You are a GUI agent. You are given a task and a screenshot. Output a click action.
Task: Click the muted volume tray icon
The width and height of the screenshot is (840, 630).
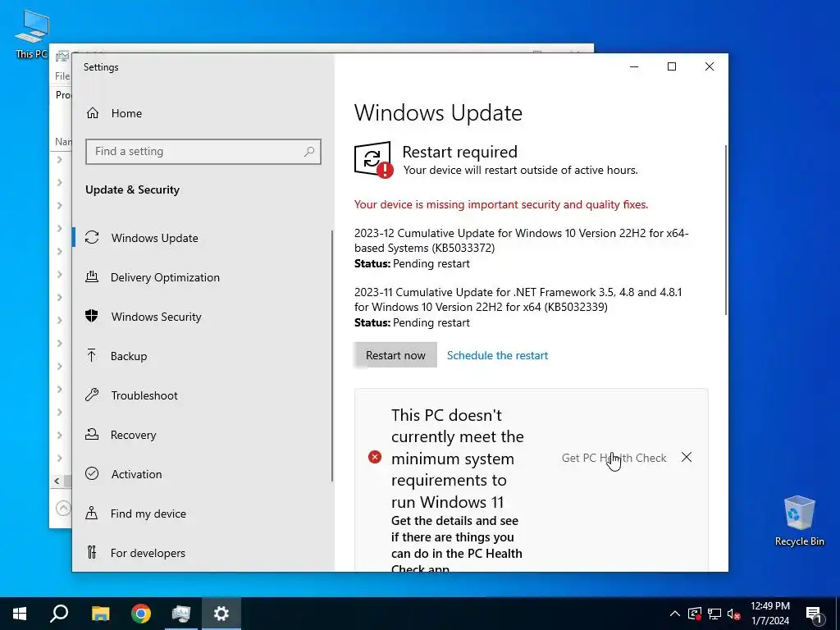(x=734, y=614)
